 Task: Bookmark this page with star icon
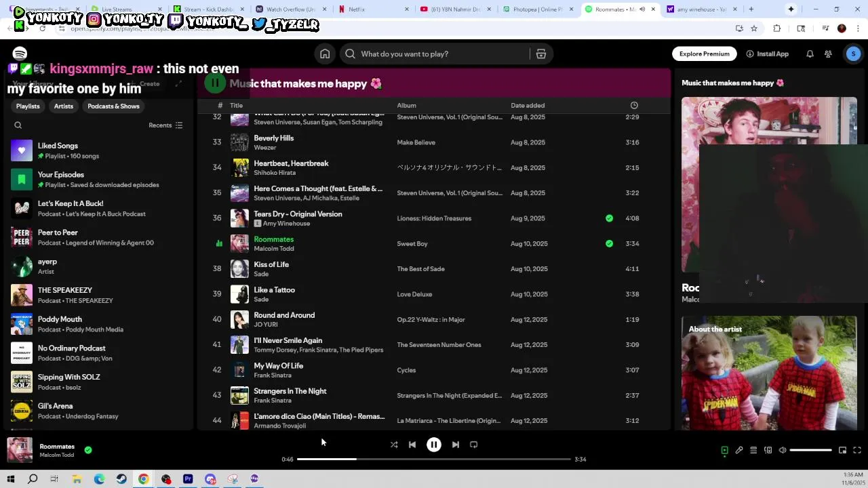click(753, 28)
